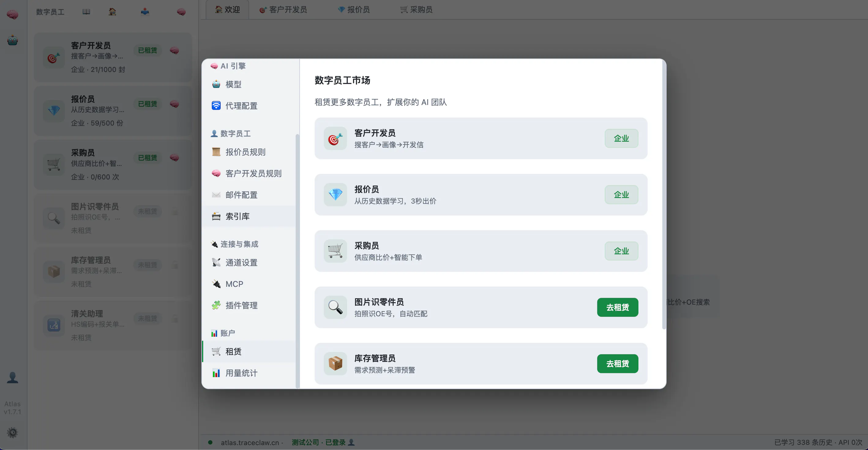Click 数字员工 title in sidebar header
The height and width of the screenshot is (450, 868).
click(50, 12)
